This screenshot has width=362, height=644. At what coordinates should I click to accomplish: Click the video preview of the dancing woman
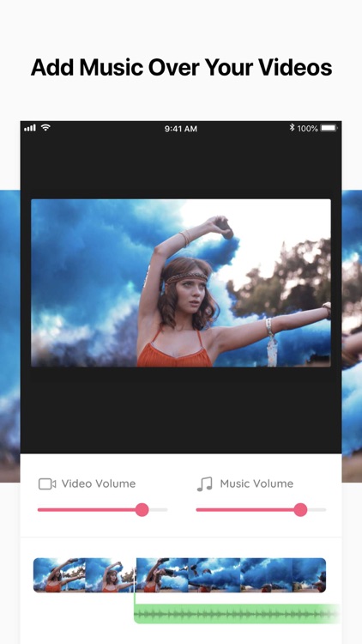point(181,283)
